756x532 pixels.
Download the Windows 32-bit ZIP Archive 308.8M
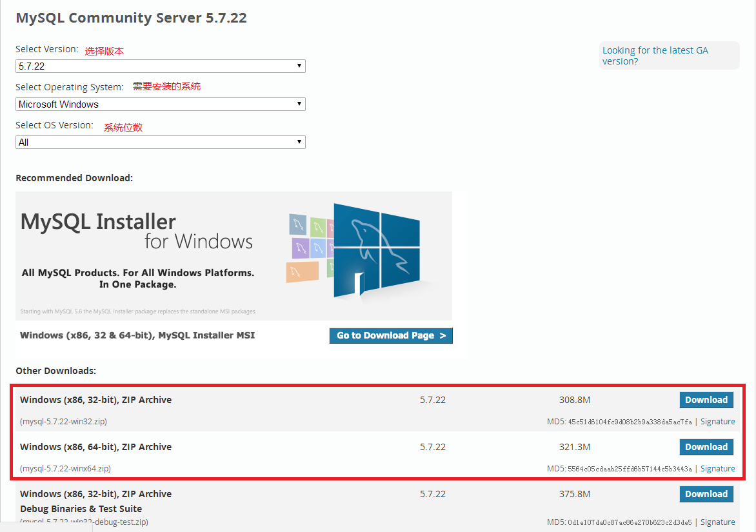point(706,400)
